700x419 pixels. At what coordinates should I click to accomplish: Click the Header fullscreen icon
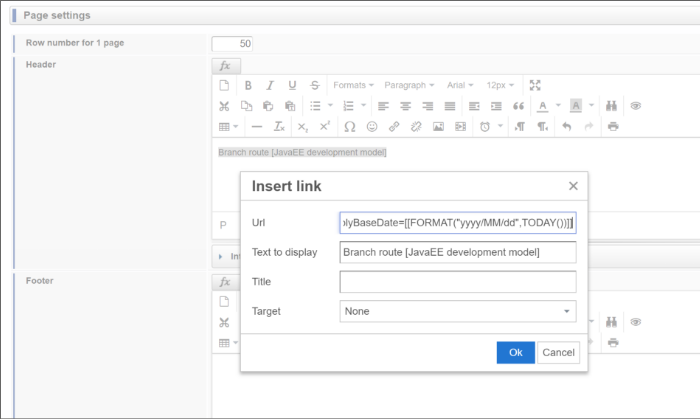[535, 85]
